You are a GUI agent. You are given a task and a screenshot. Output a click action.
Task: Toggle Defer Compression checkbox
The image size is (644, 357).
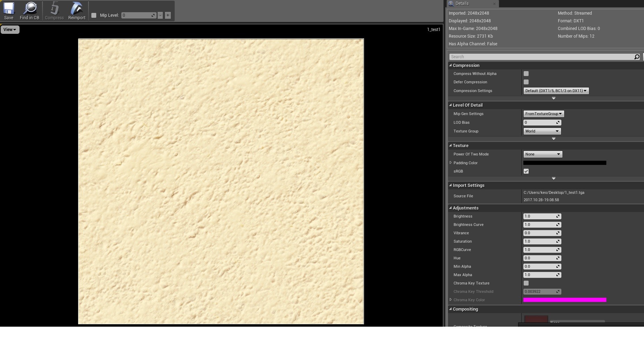point(526,82)
